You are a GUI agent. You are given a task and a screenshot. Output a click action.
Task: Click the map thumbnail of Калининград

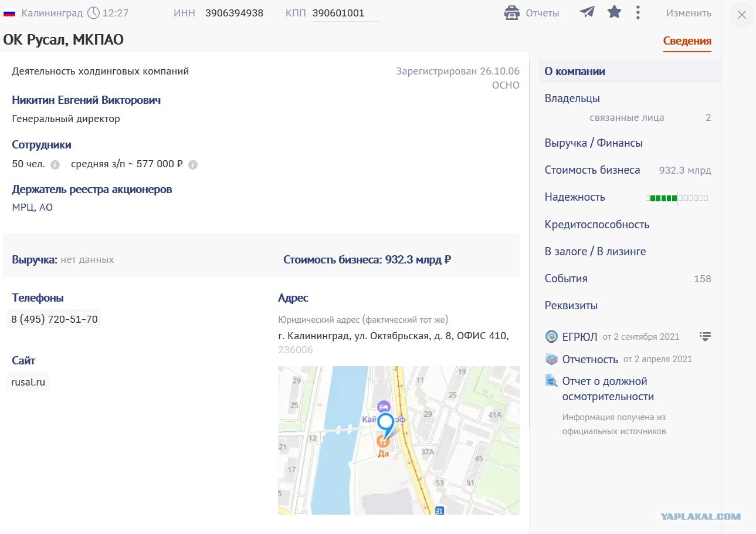[399, 441]
